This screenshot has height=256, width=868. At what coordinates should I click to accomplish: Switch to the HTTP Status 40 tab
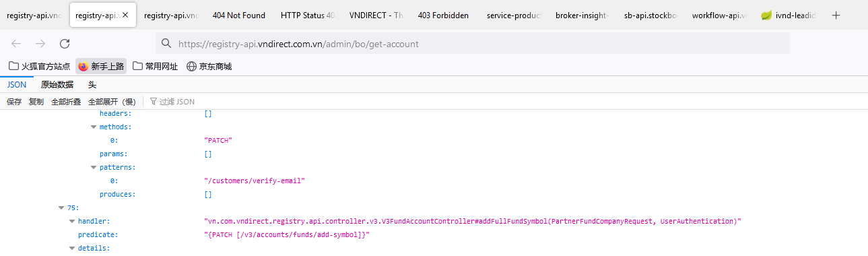click(307, 15)
